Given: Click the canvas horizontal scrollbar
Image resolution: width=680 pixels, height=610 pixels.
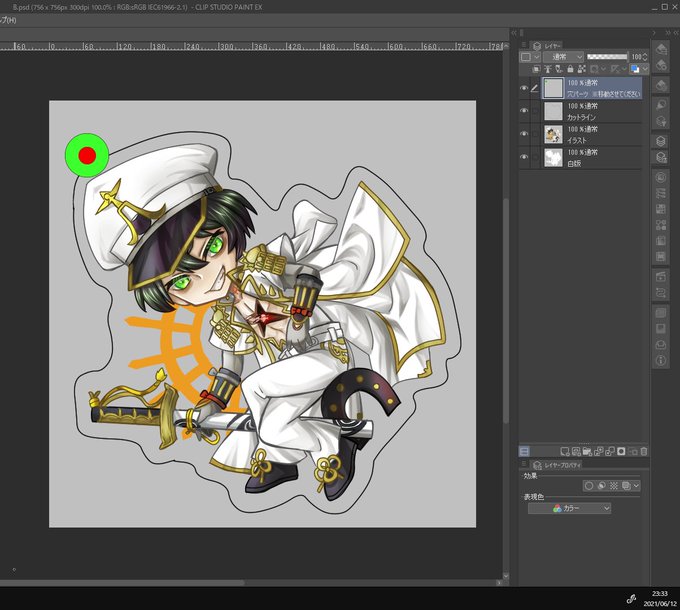Looking at the screenshot, I should point(121,583).
